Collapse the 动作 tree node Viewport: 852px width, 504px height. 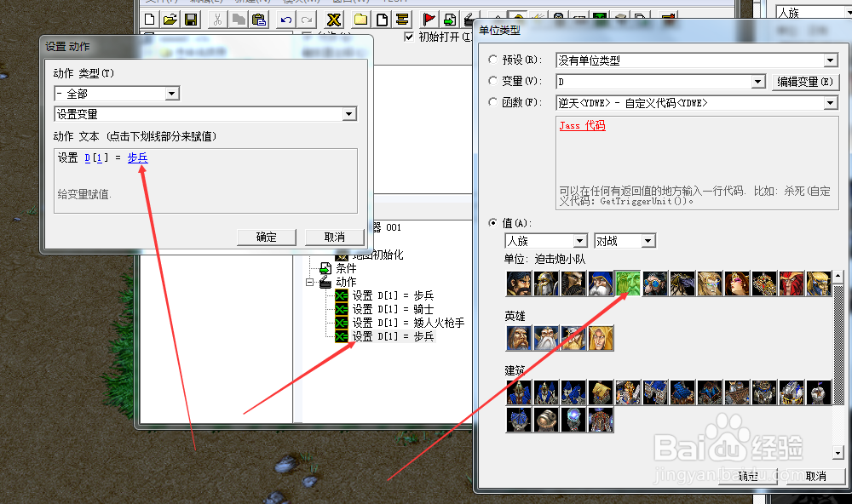(x=309, y=283)
